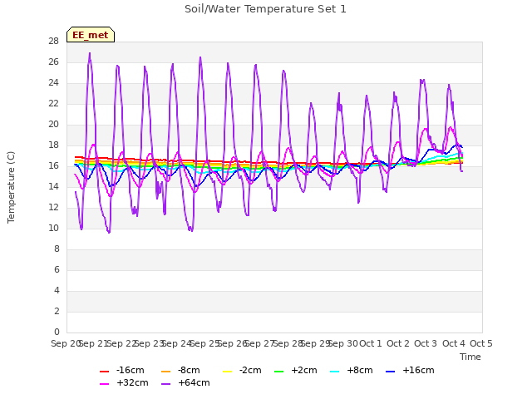Click the 16 y-axis tick label
Image resolution: width=532 pixels, height=399 pixels.
point(53,166)
